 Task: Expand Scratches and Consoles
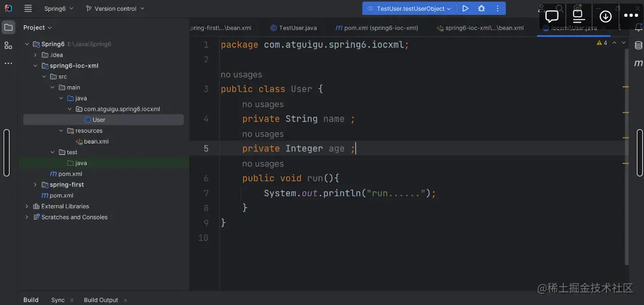27,217
